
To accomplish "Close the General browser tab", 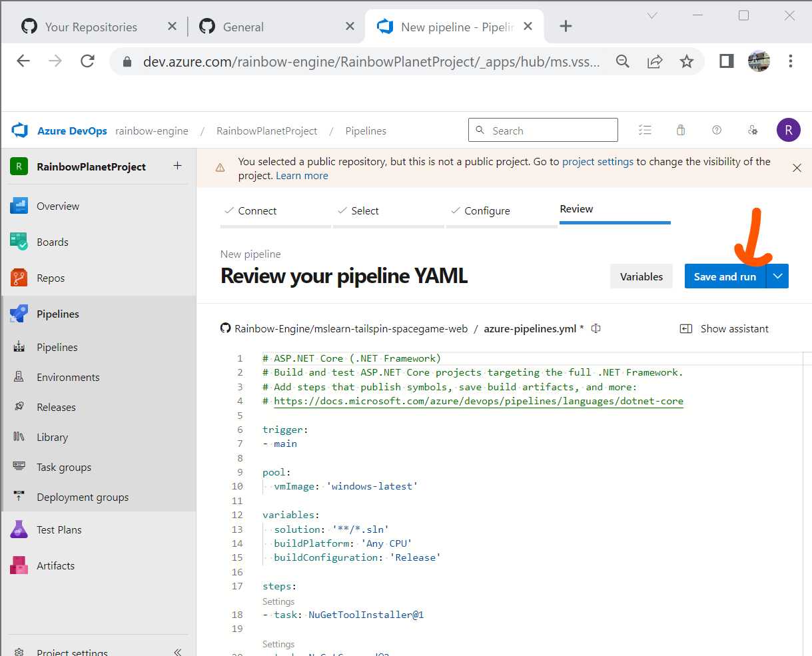I will tap(350, 27).
